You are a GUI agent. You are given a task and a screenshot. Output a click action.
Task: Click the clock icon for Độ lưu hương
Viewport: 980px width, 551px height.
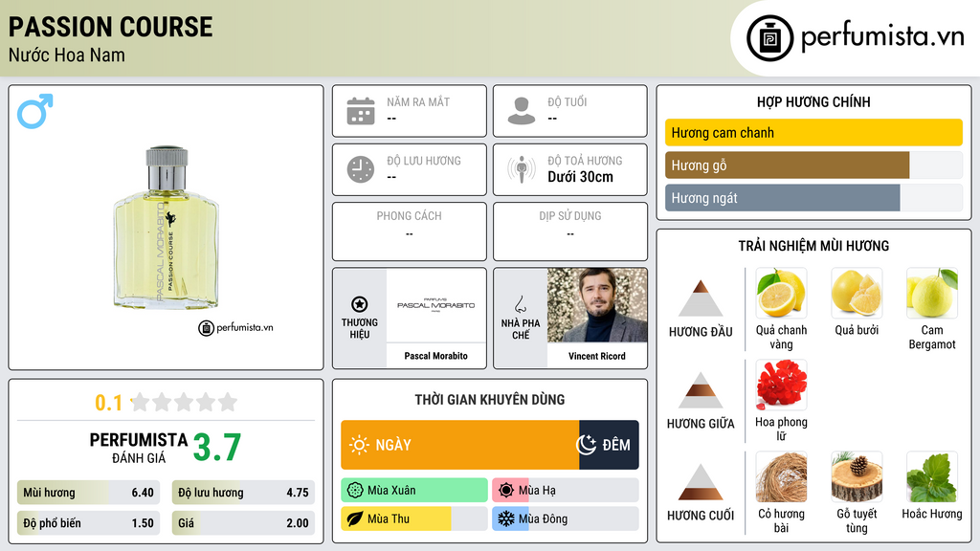[x=361, y=169]
